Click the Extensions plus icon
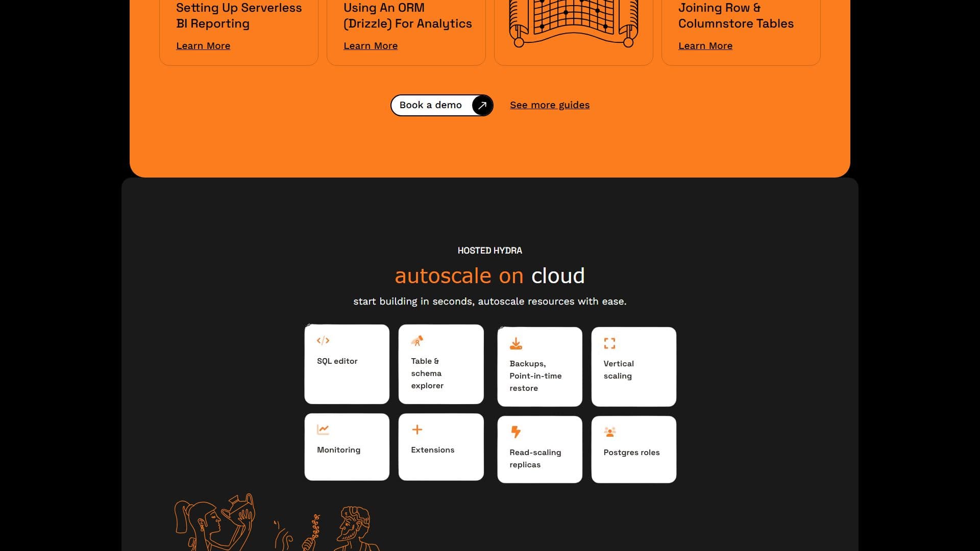Image resolution: width=980 pixels, height=551 pixels. [x=417, y=430]
